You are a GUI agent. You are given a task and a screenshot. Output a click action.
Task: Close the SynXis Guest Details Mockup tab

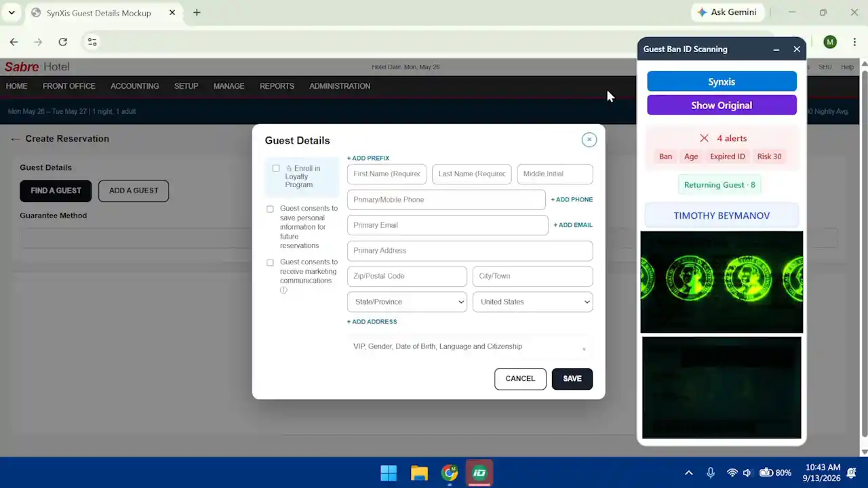point(172,12)
